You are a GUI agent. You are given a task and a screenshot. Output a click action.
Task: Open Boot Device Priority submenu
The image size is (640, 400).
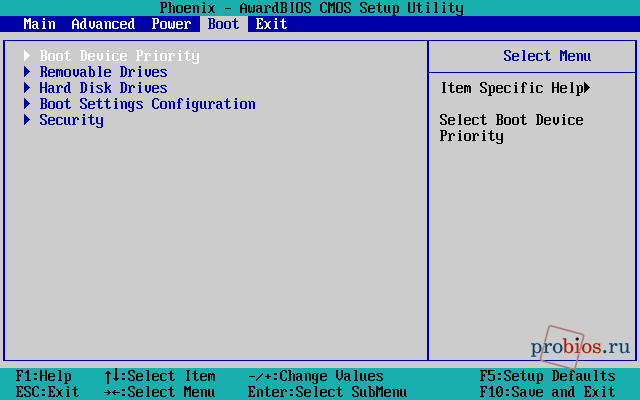point(119,56)
